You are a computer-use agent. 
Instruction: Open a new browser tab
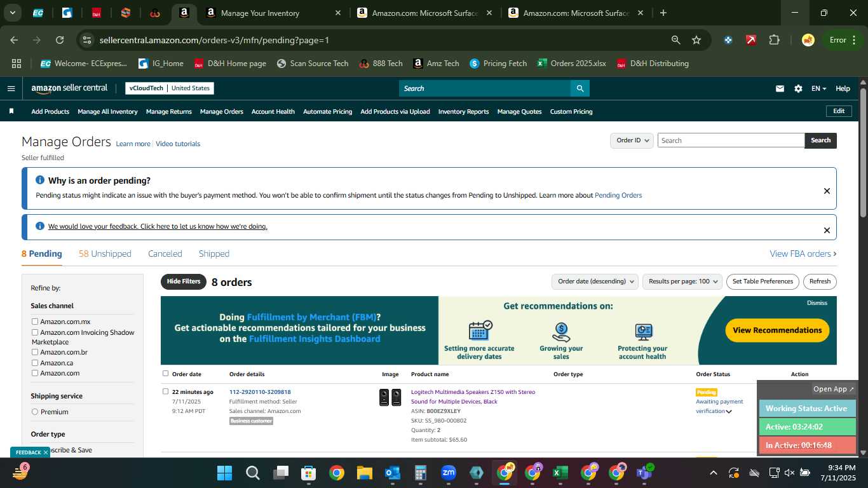[x=663, y=13]
